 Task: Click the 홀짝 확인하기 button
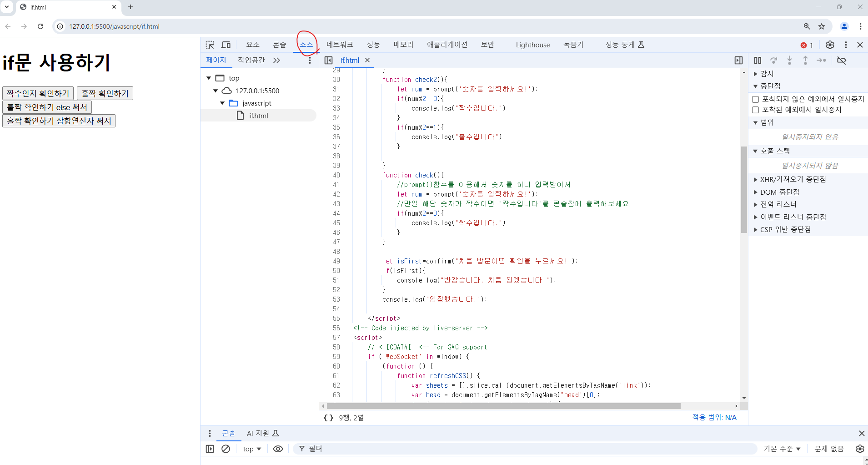tap(105, 93)
